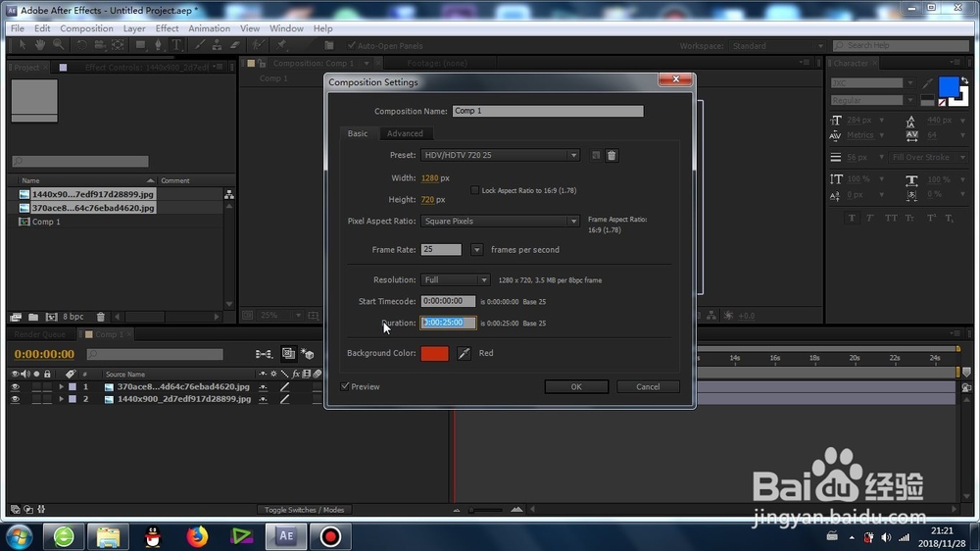Screen dimensions: 980x551
Task: Select Comp 1 in the Project panel
Action: [46, 222]
